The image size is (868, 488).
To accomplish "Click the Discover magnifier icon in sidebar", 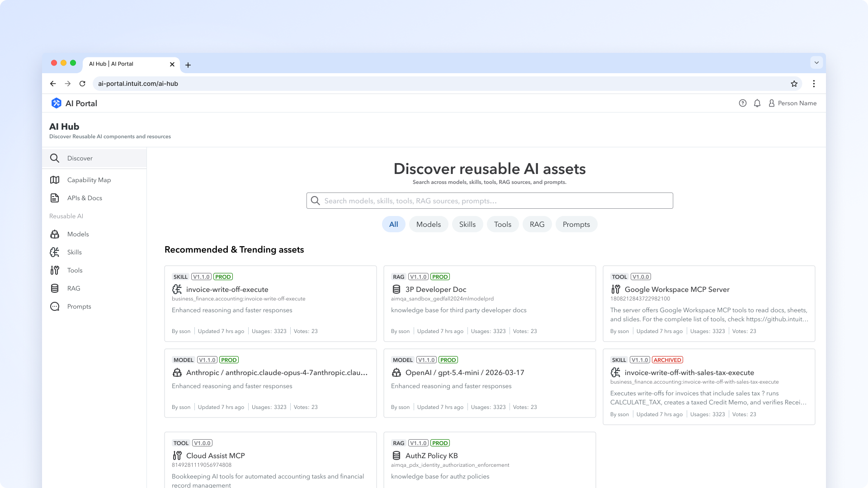I will click(55, 158).
